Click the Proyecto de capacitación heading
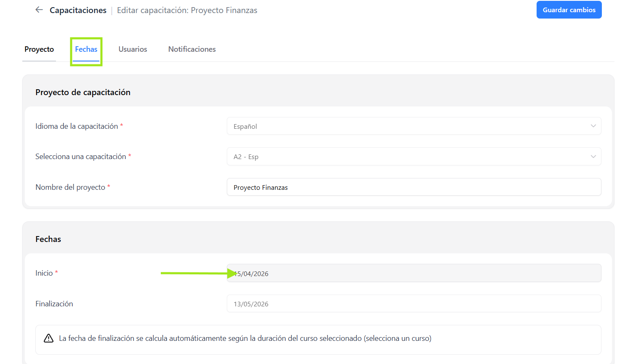The image size is (617, 364). click(83, 92)
